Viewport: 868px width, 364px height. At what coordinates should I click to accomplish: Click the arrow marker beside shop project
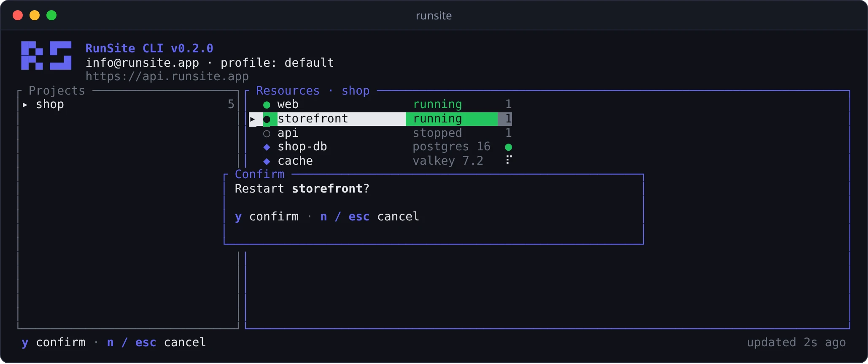25,105
